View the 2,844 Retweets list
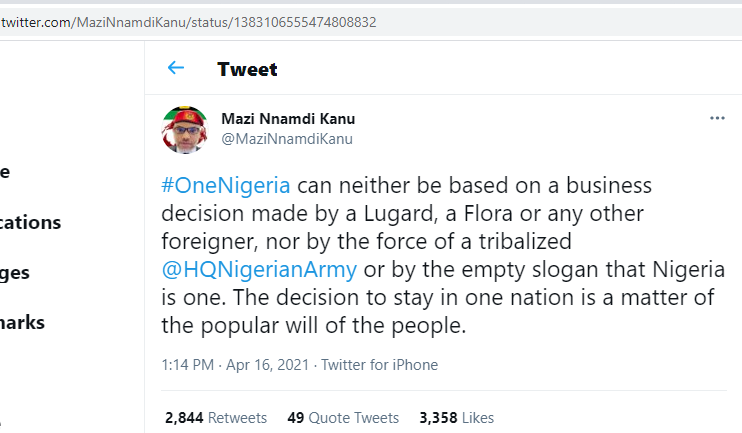This screenshot has height=433, width=742. tap(216, 418)
